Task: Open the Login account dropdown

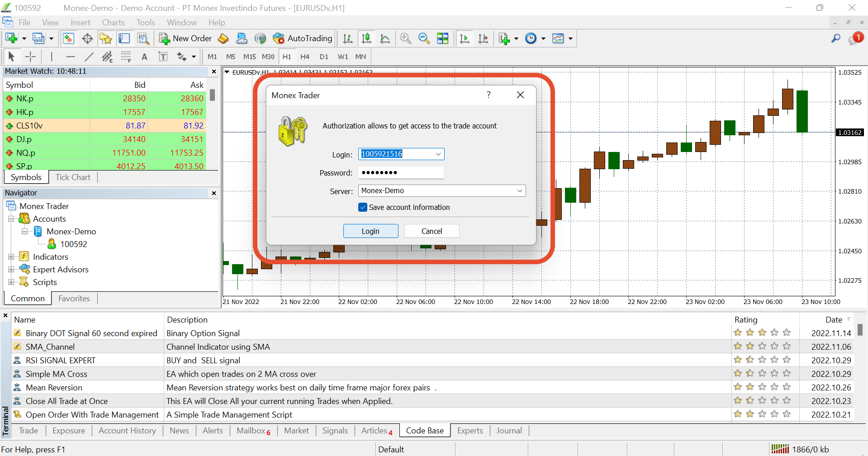Action: (438, 154)
